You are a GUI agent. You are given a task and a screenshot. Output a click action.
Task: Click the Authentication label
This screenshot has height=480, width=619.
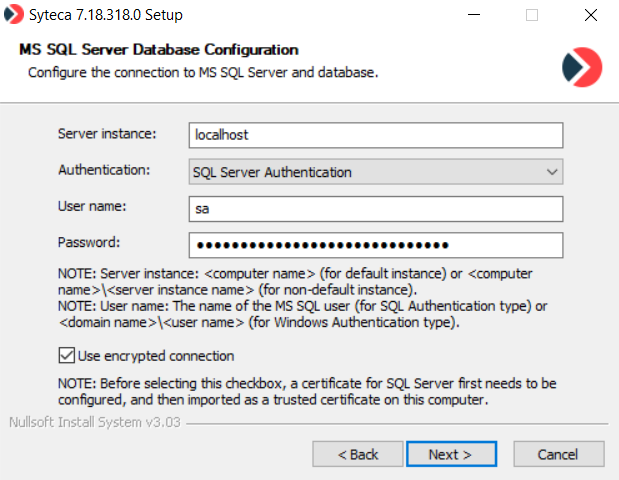point(105,170)
